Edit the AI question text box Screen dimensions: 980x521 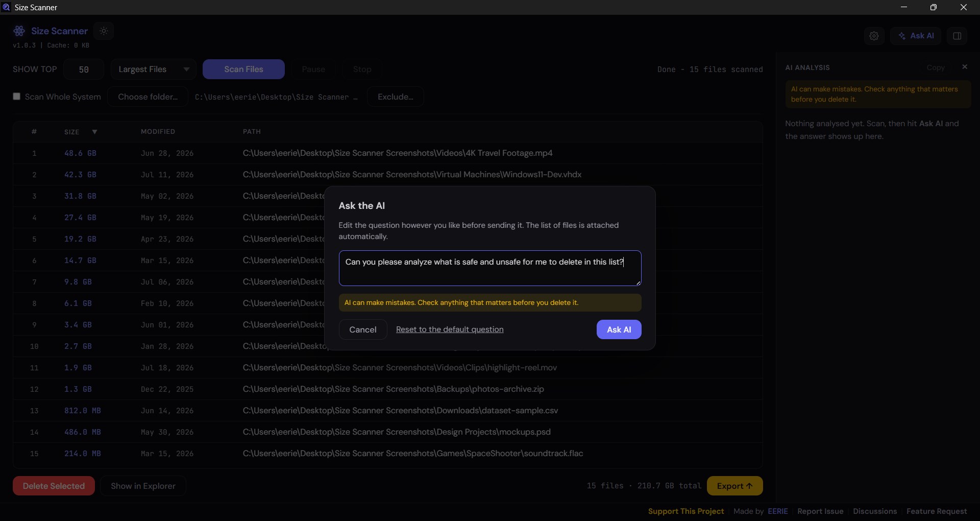point(490,268)
